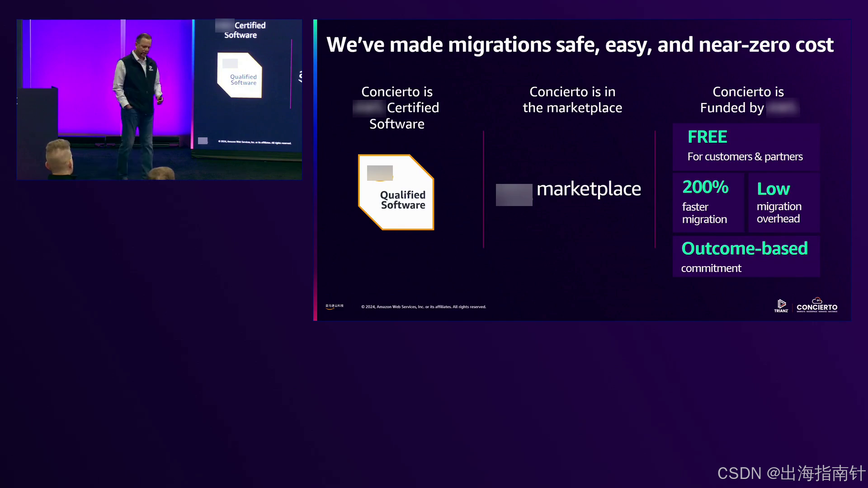Select the 200% faster migration tile
868x488 pixels.
[708, 202]
